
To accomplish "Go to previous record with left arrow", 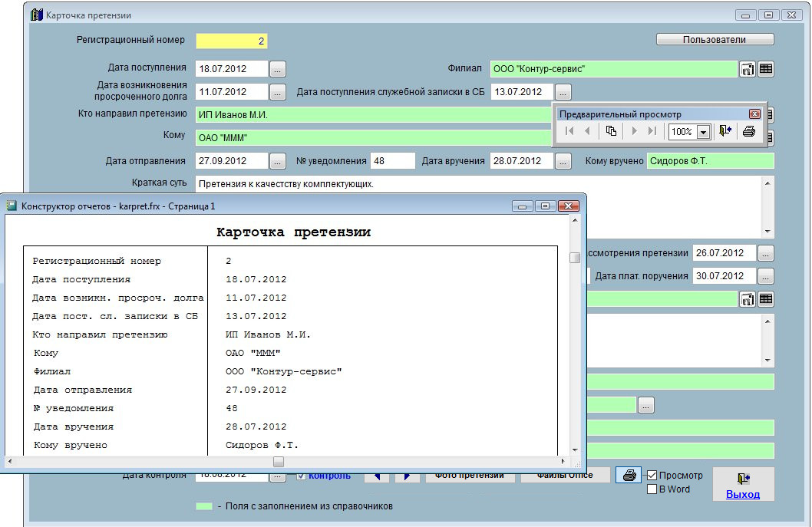I will point(377,476).
